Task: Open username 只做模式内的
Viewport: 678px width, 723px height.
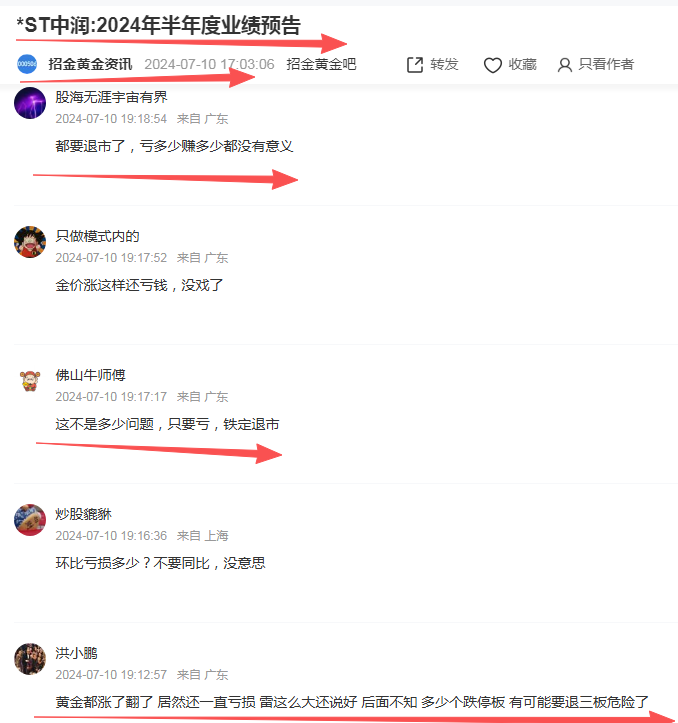Action: click(x=97, y=236)
